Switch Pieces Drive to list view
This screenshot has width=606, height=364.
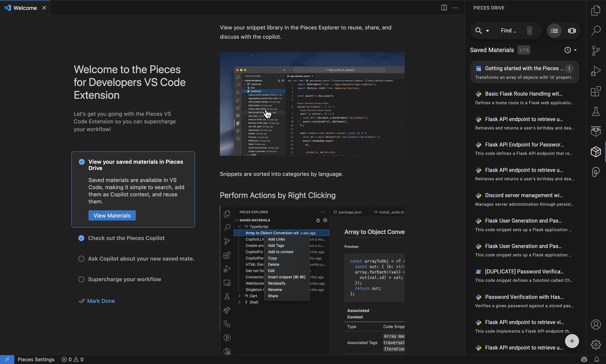click(x=554, y=31)
